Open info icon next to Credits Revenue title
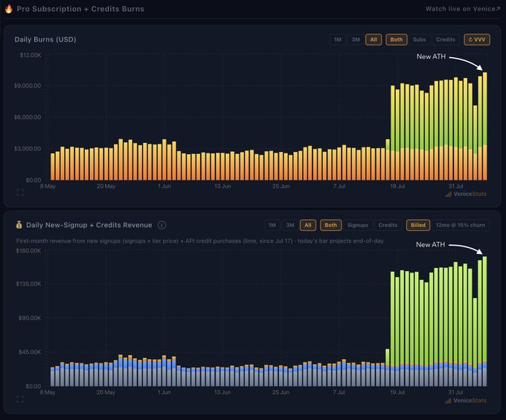 click(x=161, y=225)
